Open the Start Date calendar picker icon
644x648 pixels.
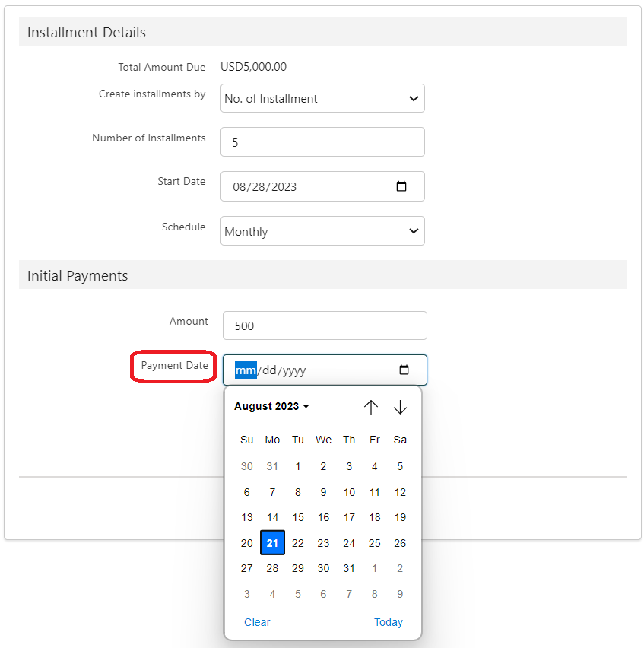point(402,186)
